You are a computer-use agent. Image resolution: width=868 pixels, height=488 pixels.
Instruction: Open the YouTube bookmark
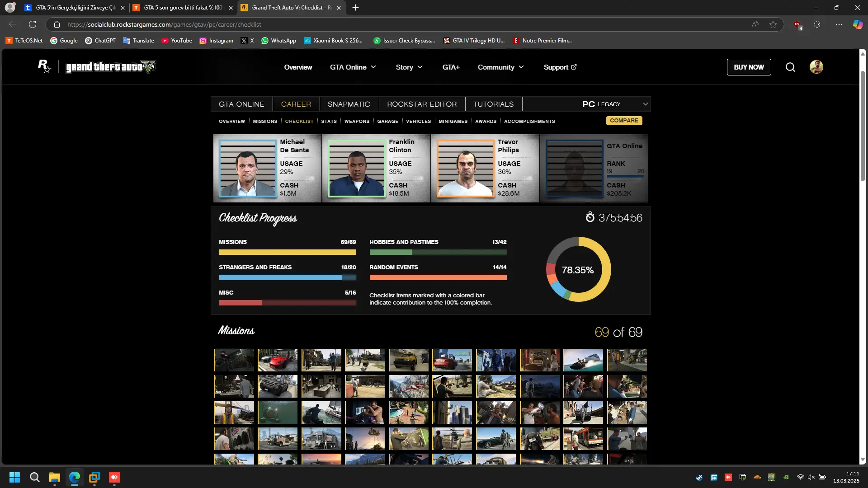[177, 41]
